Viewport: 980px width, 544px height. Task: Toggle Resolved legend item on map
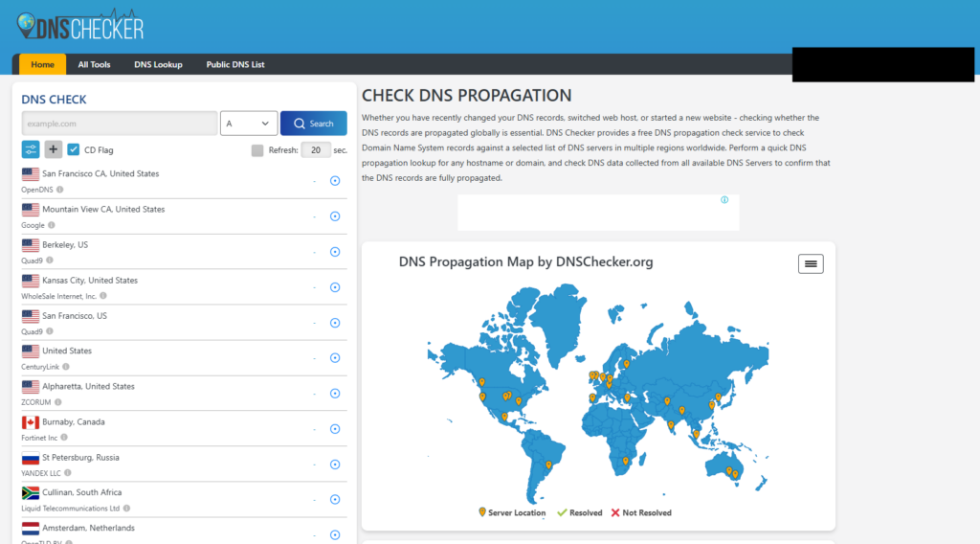580,512
